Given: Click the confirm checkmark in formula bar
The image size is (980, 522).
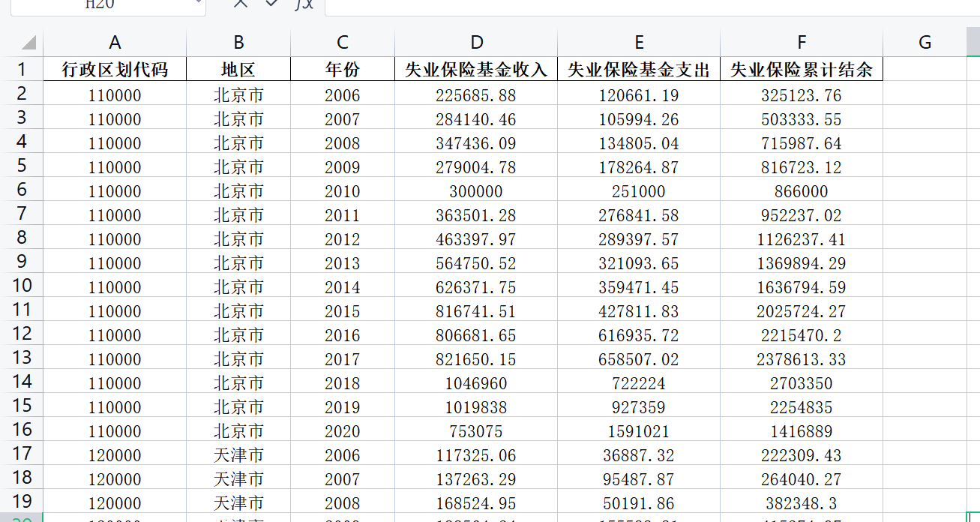Looking at the screenshot, I should pyautogui.click(x=271, y=4).
